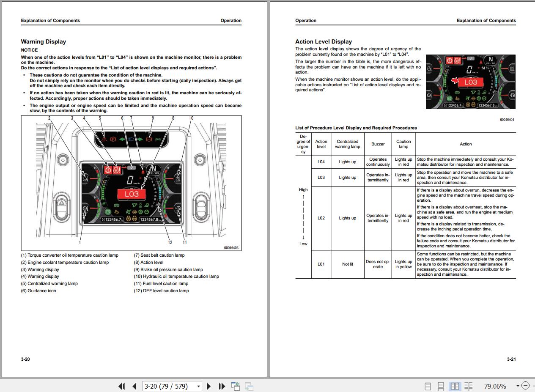Click '(5) Centralized warning lamp' legend entry
The height and width of the screenshot is (392, 535).
[49, 283]
